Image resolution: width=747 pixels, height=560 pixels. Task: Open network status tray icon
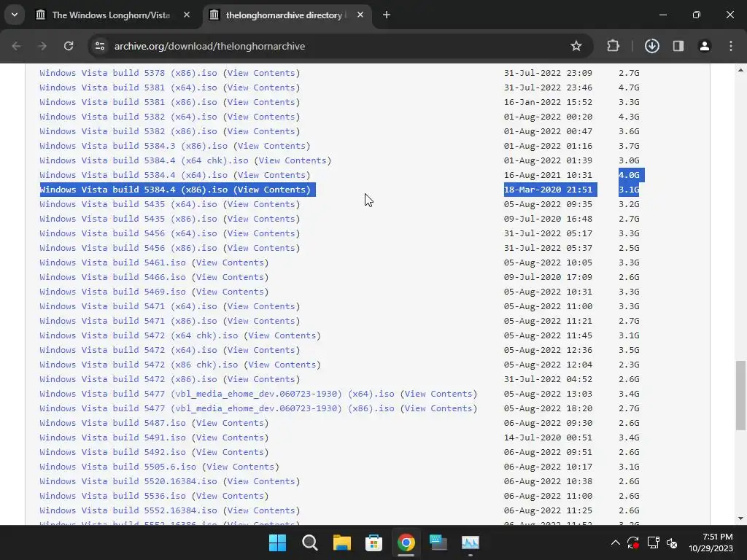coord(653,542)
